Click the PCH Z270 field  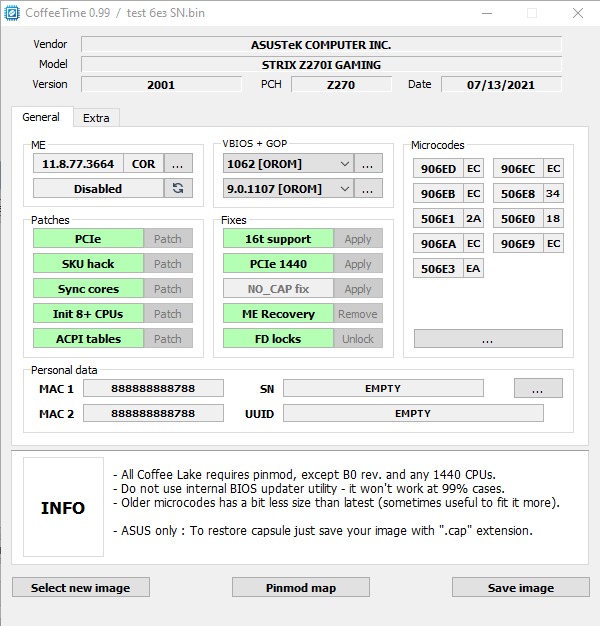(x=341, y=85)
